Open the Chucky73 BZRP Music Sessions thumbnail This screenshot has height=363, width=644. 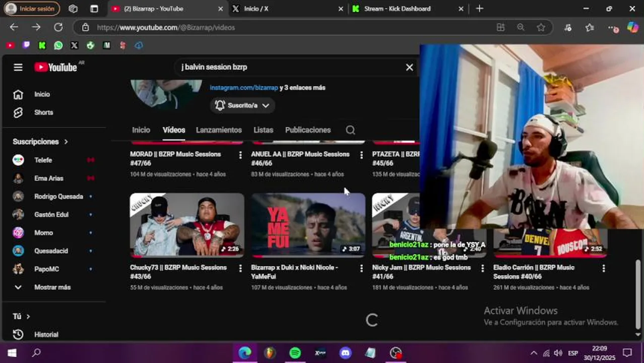(x=187, y=225)
